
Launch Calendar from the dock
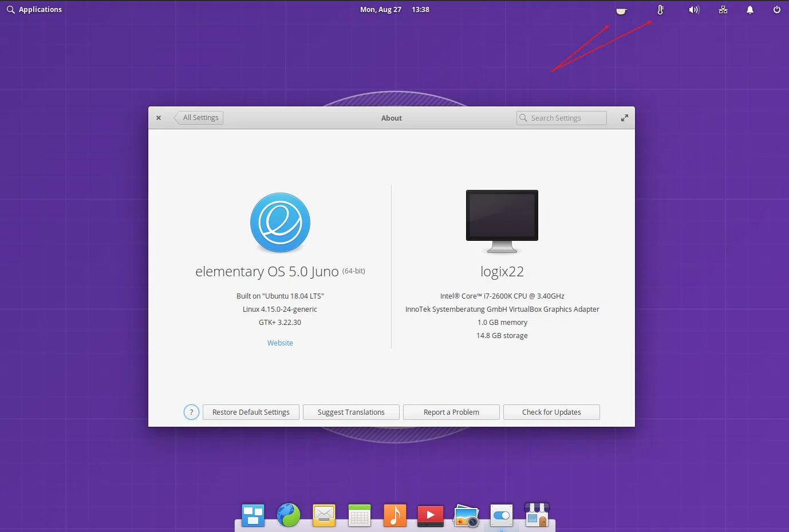359,515
